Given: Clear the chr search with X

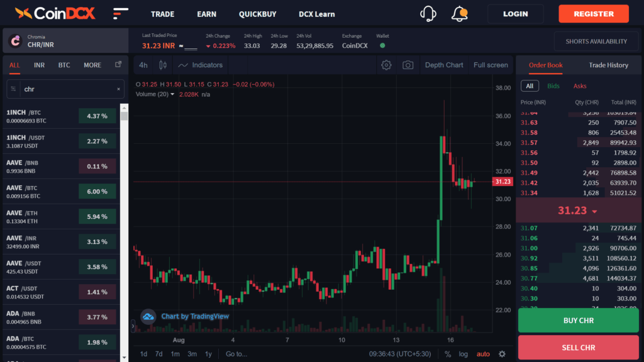Looking at the screenshot, I should (x=119, y=89).
